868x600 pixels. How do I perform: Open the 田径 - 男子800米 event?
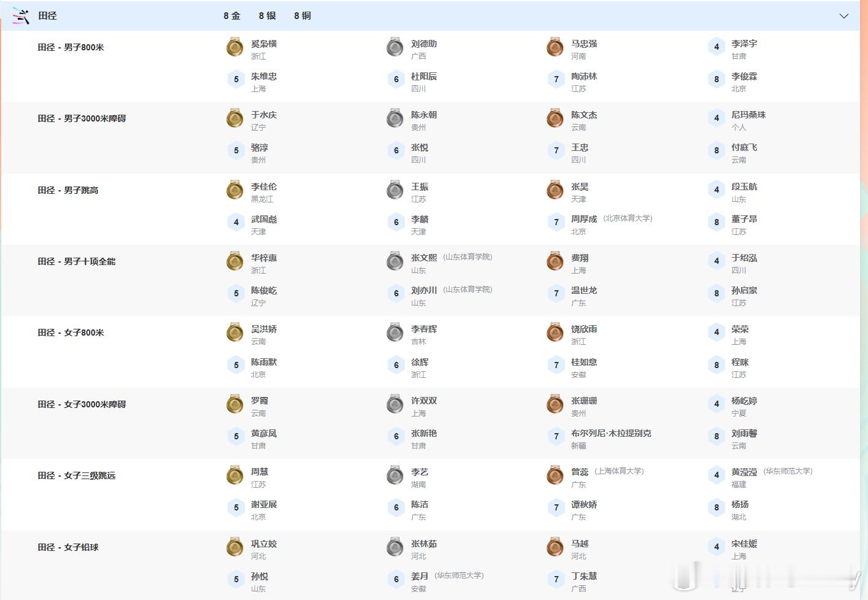[71, 47]
